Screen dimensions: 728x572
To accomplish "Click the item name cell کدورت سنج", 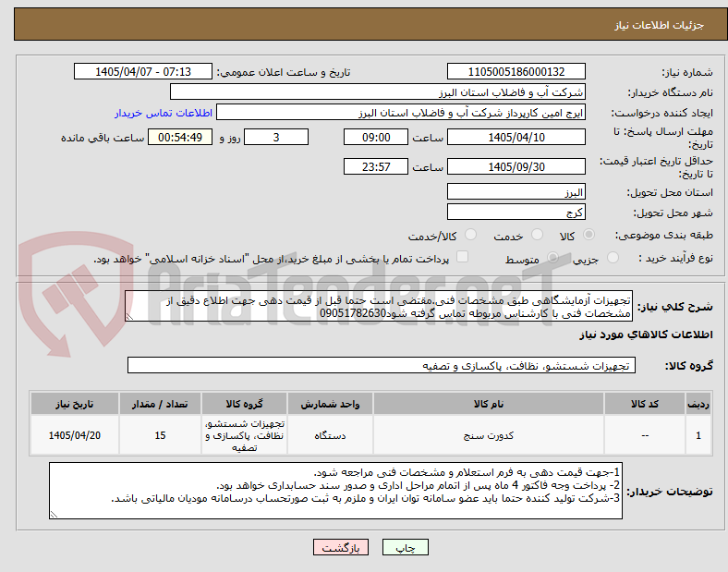I will click(x=489, y=435).
